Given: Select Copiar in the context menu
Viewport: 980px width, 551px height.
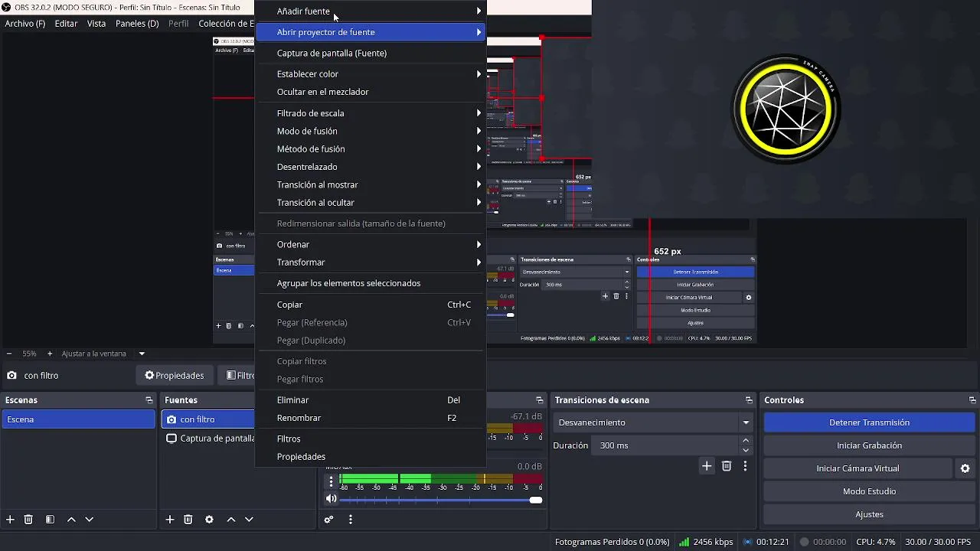Looking at the screenshot, I should coord(371,305).
